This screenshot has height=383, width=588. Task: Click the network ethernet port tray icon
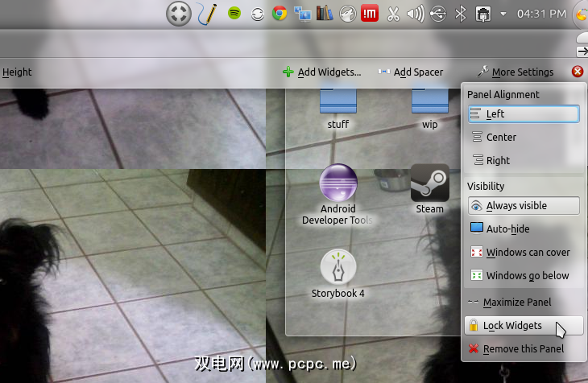(483, 14)
